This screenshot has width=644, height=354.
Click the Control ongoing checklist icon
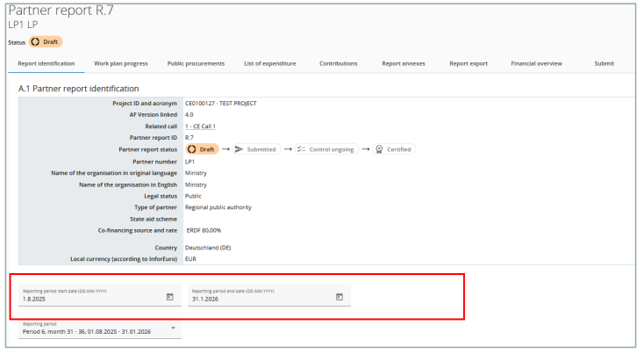pyautogui.click(x=300, y=149)
